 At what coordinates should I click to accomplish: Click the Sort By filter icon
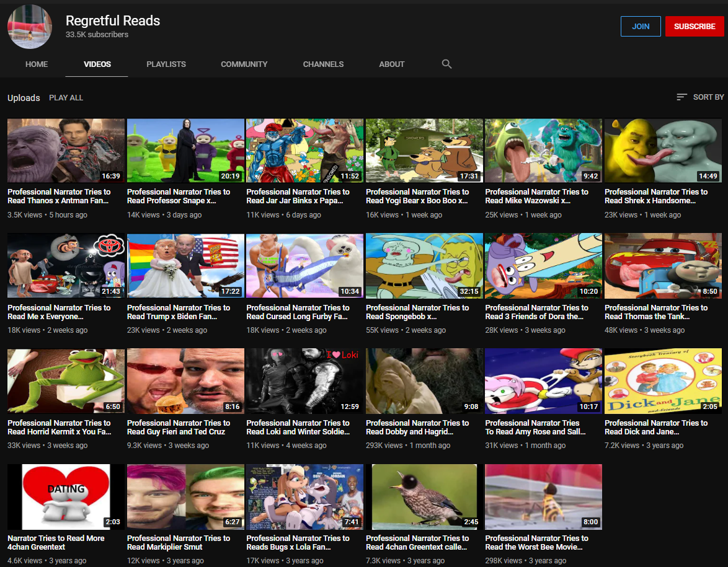click(681, 97)
